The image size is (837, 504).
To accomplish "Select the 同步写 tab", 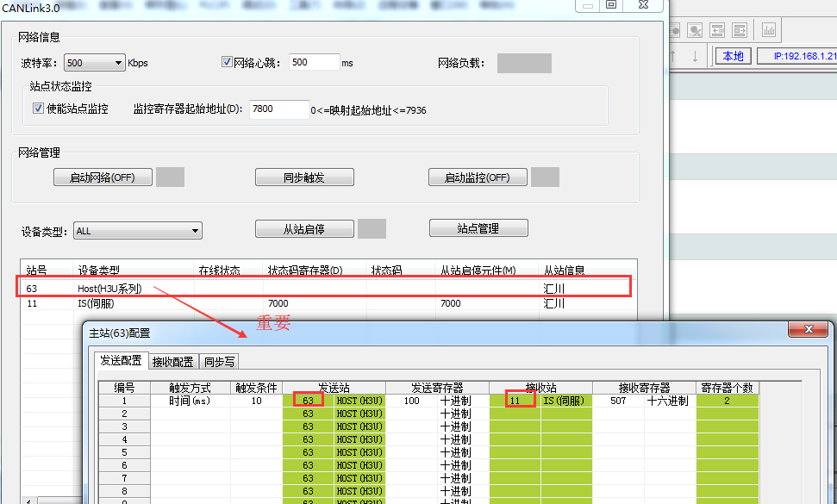I will [x=218, y=361].
